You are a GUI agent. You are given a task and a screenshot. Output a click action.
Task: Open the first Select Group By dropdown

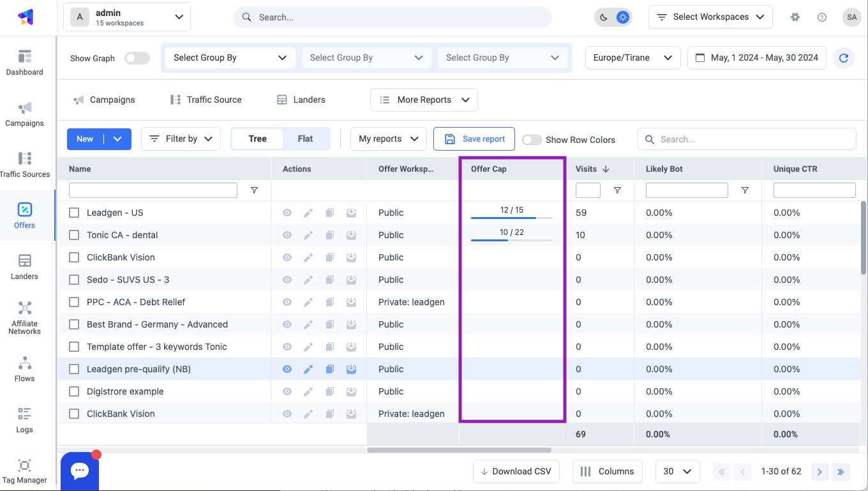pyautogui.click(x=230, y=57)
